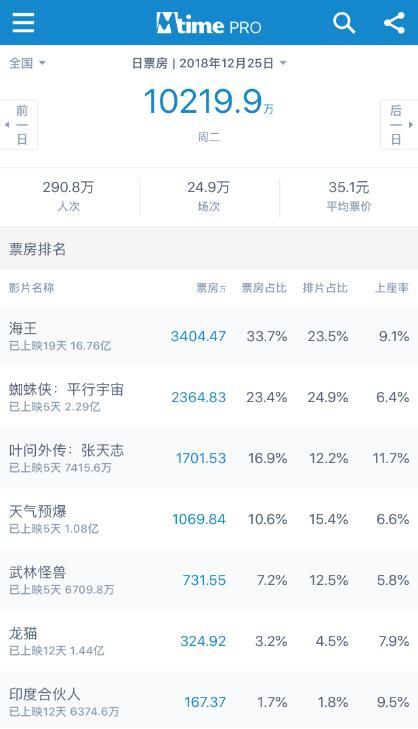Sort by 票房 column header

(211, 288)
